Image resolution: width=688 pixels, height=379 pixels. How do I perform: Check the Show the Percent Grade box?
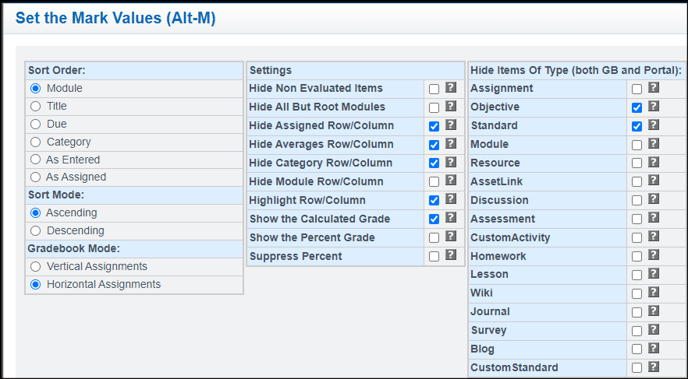coord(434,238)
